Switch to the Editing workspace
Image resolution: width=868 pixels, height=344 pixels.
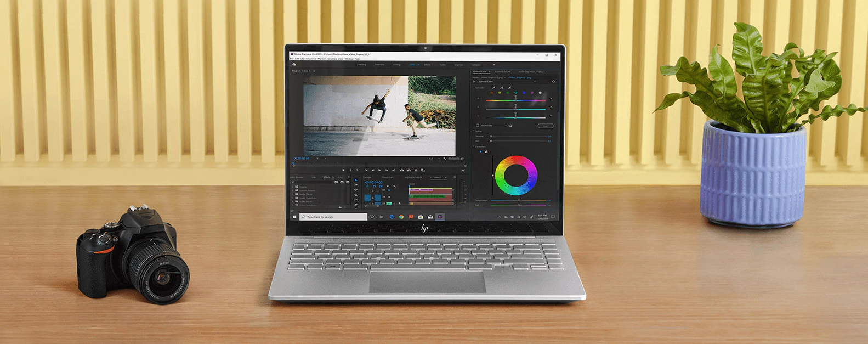[396, 65]
